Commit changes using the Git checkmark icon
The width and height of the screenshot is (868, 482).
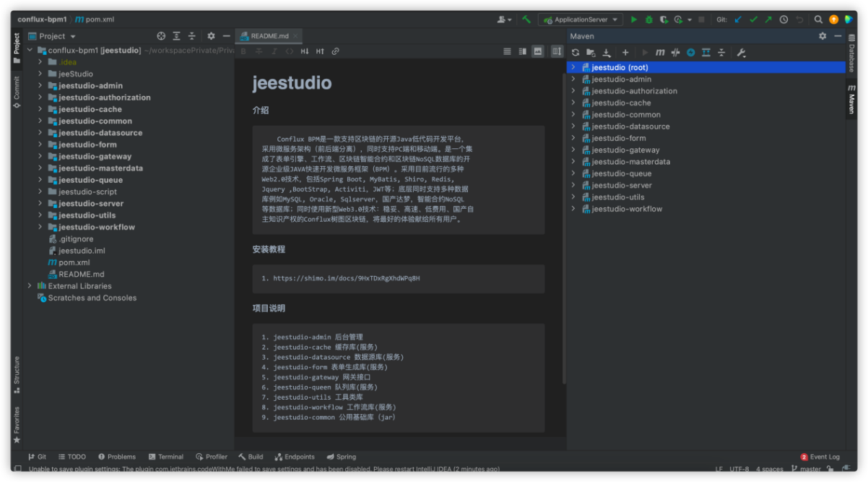coord(753,20)
